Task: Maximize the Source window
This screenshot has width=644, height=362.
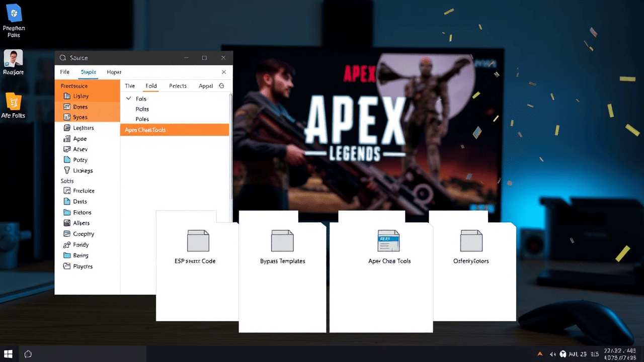Action: [x=204, y=58]
